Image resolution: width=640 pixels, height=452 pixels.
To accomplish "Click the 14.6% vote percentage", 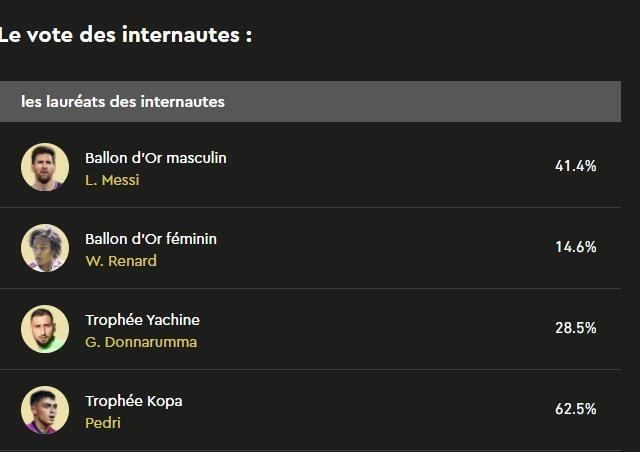I will (x=575, y=247).
